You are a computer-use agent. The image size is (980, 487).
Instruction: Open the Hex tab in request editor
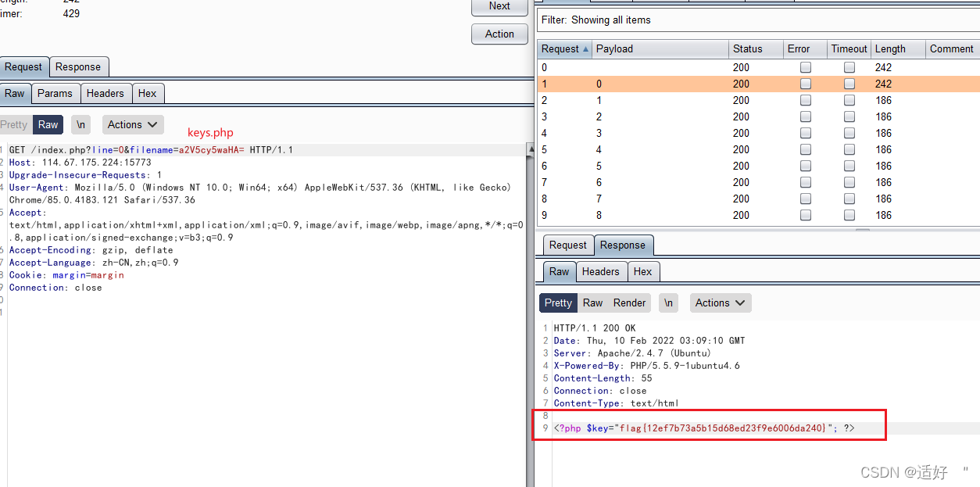(148, 94)
